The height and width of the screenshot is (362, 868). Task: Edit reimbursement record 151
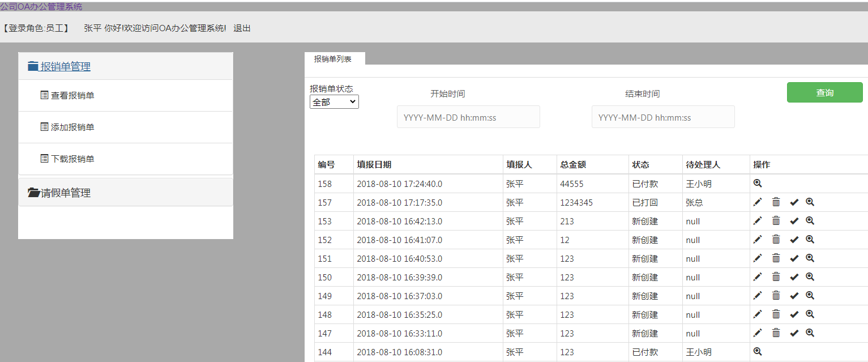tap(758, 258)
